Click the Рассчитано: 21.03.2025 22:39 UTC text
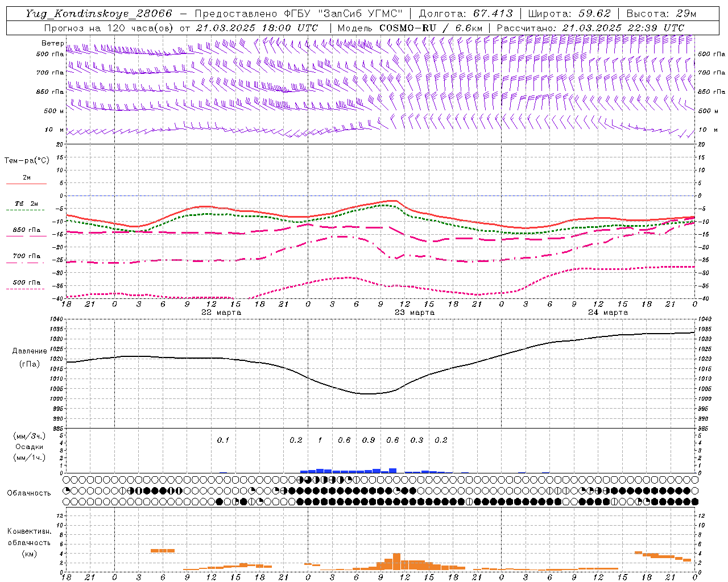This screenshot has height=582, width=728. [590, 28]
